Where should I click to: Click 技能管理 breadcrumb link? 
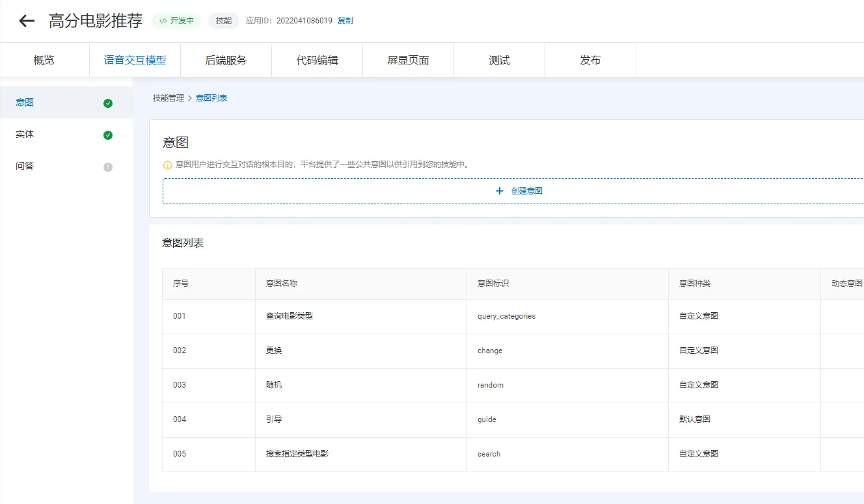click(x=169, y=98)
